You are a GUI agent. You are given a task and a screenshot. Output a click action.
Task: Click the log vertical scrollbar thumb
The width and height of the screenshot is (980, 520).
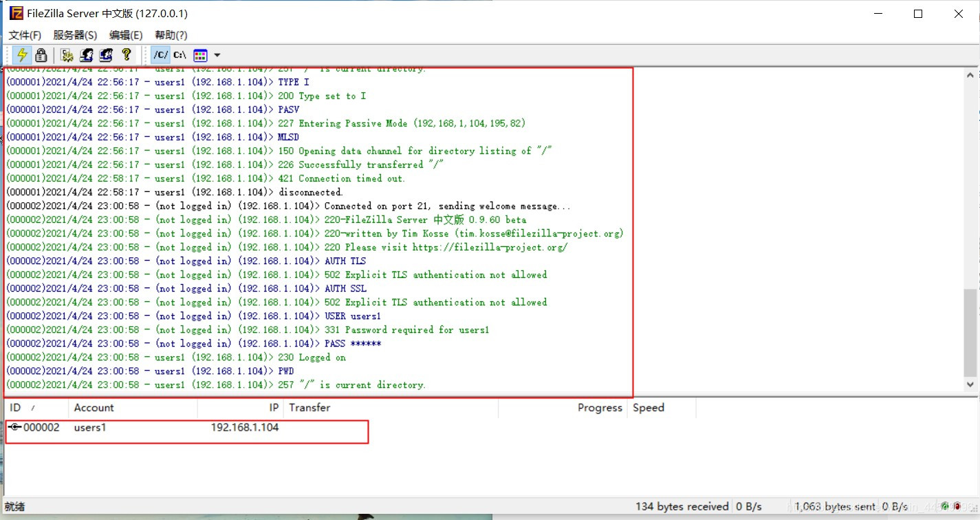(970, 332)
